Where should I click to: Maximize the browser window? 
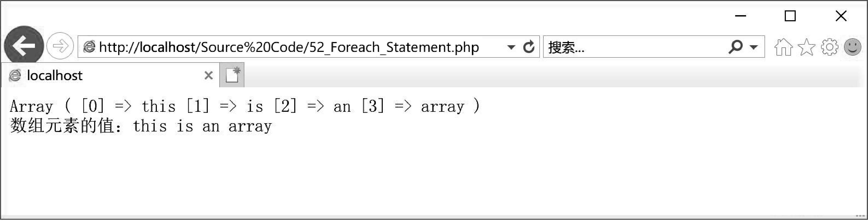[790, 16]
